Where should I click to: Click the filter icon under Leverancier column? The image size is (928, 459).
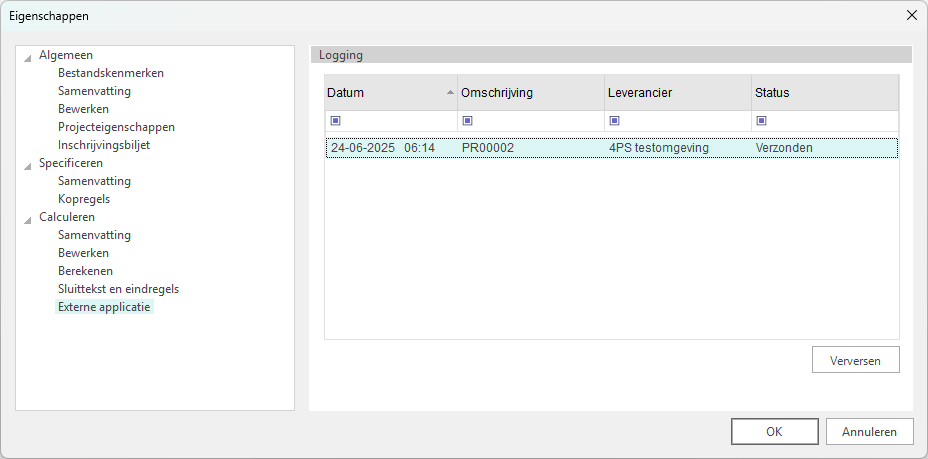(x=614, y=121)
